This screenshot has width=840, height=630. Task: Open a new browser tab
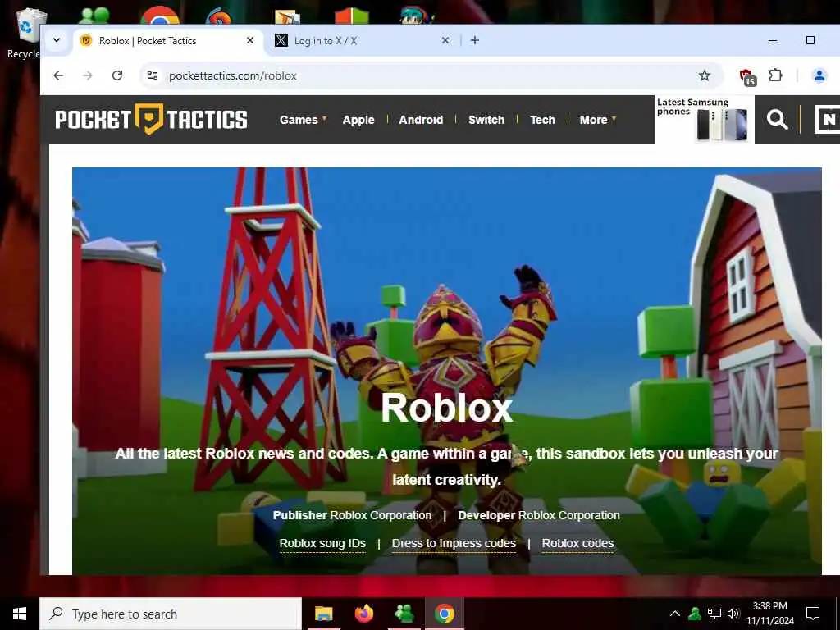[475, 40]
